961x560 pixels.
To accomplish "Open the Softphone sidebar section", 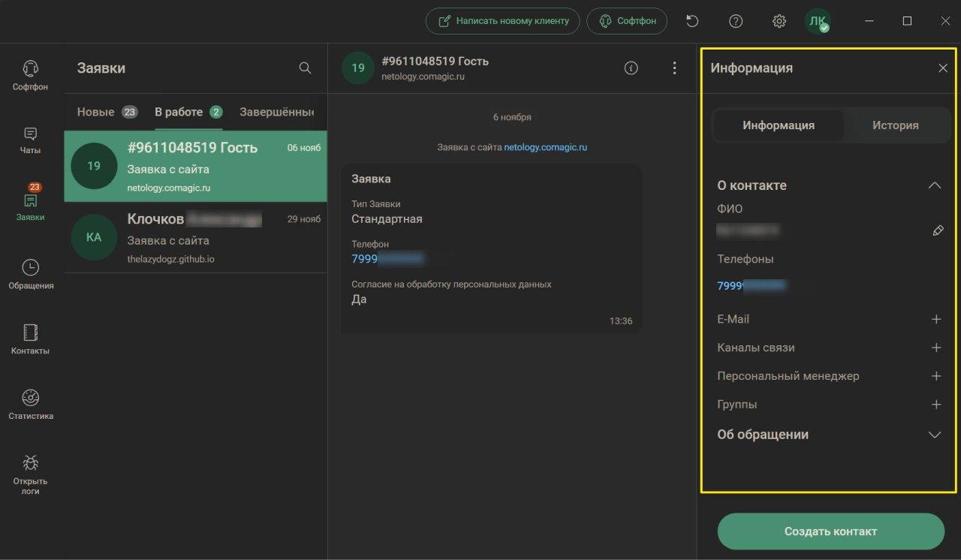I will click(30, 76).
